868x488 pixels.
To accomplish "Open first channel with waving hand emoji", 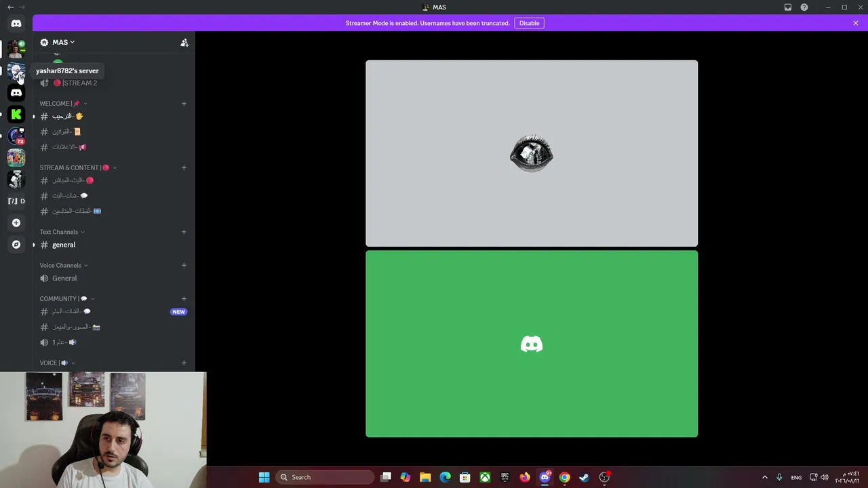I will click(114, 117).
